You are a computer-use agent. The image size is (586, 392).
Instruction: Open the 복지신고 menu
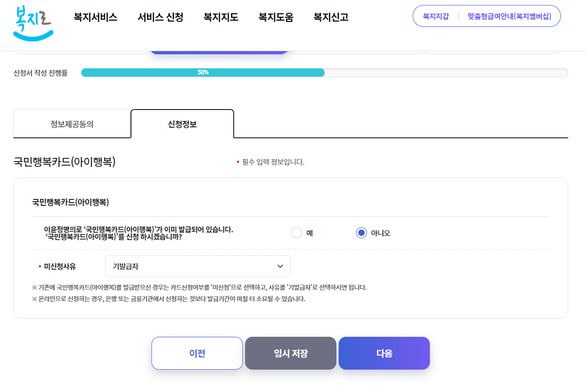point(331,17)
